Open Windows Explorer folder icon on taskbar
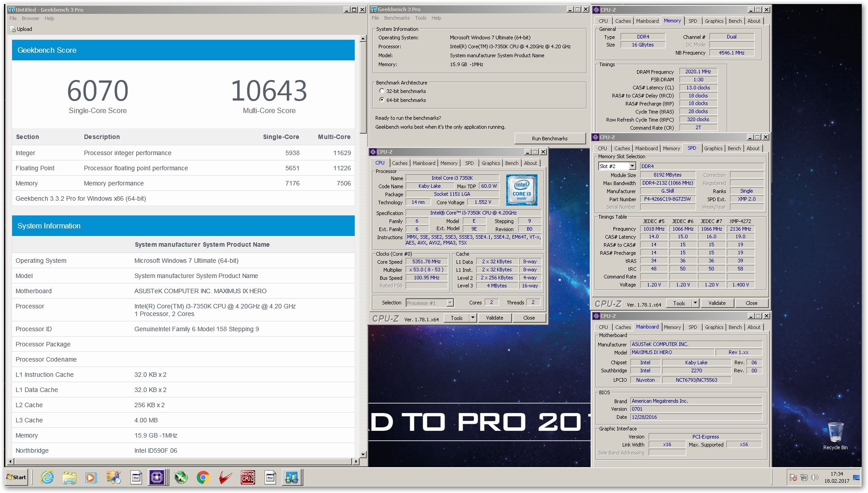 69,477
